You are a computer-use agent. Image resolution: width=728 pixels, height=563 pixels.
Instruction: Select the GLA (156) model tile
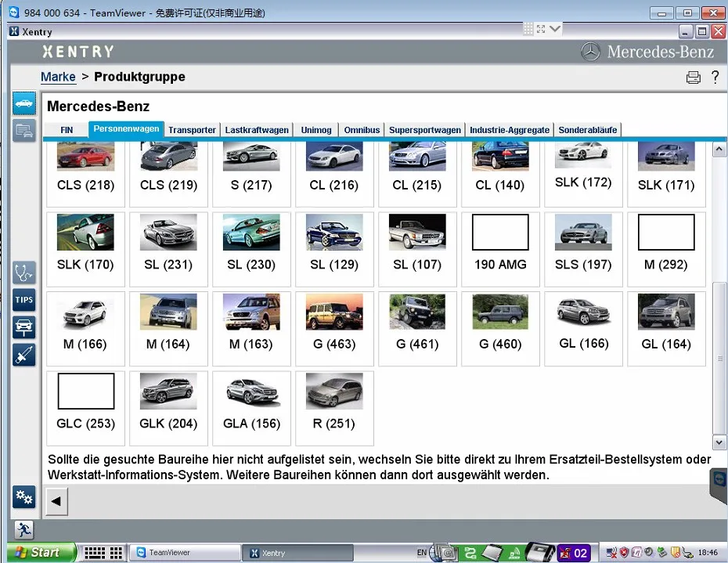(x=251, y=408)
